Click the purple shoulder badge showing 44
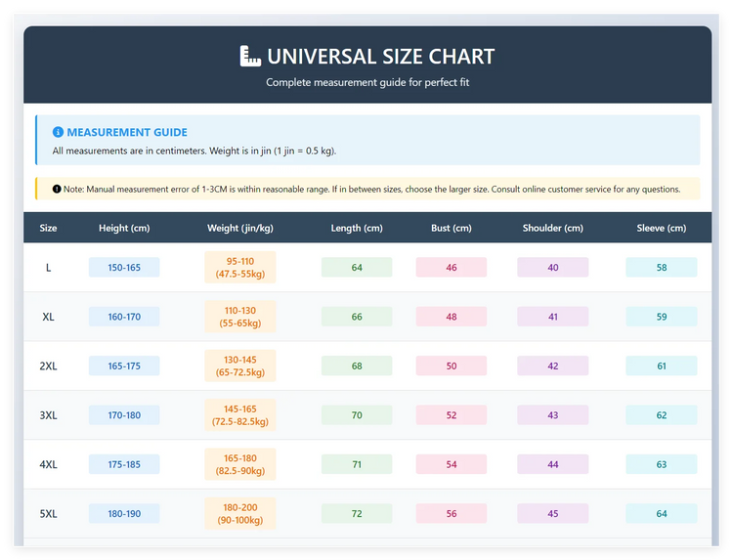This screenshot has height=560, width=733. 553,464
